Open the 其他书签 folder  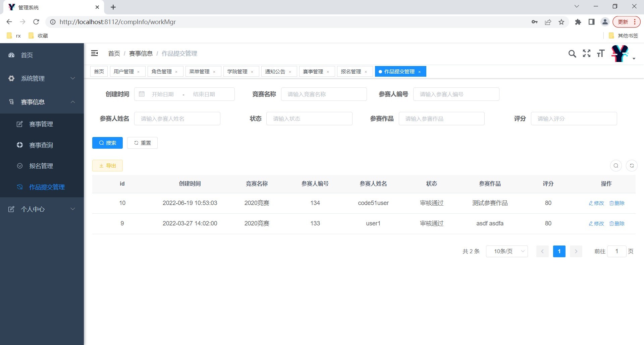pos(623,36)
